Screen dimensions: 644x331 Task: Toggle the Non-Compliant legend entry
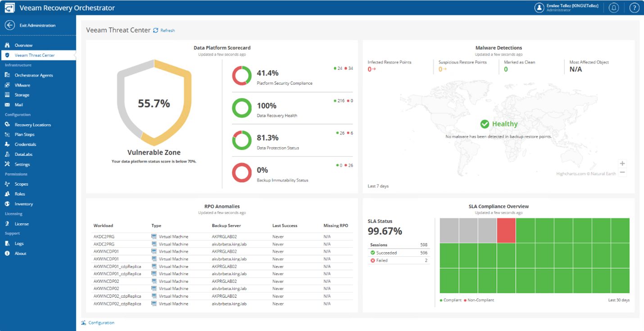coord(479,300)
